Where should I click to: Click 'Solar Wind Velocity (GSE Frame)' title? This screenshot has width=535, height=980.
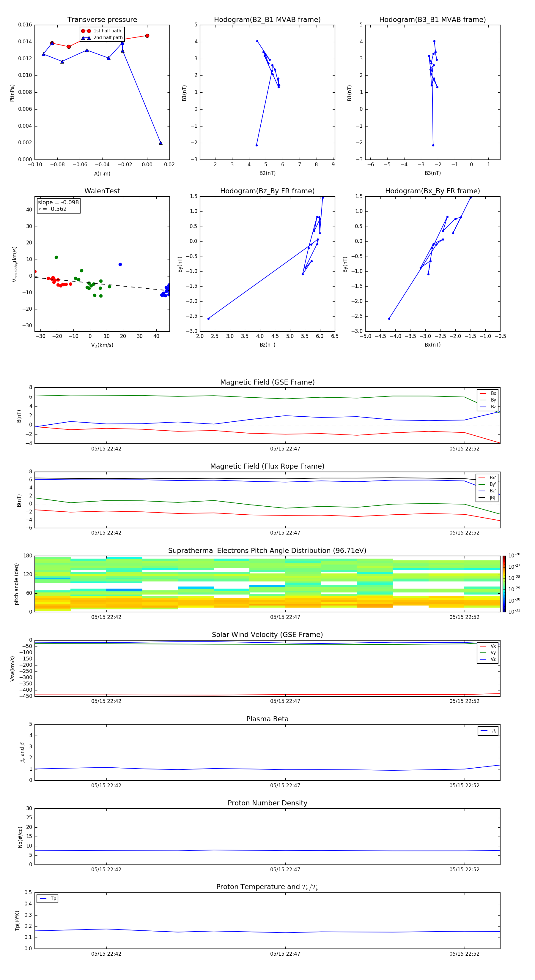[267, 635]
